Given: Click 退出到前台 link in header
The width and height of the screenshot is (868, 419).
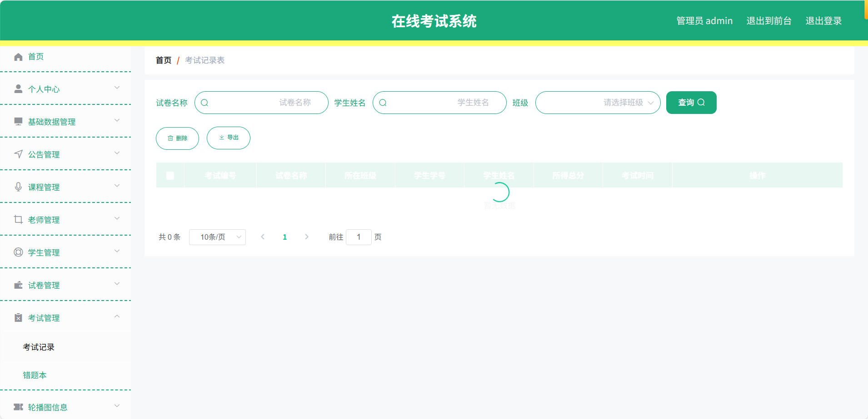Looking at the screenshot, I should pyautogui.click(x=769, y=21).
